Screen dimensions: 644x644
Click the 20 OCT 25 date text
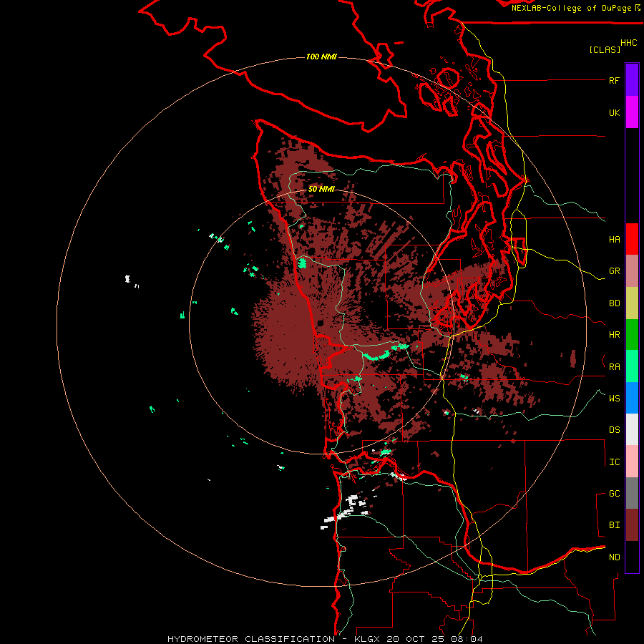(416, 639)
